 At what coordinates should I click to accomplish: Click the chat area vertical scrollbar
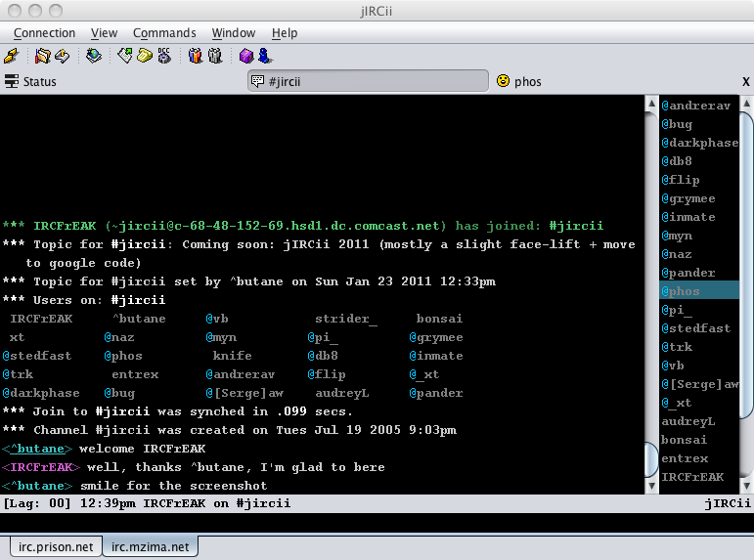pyautogui.click(x=651, y=293)
